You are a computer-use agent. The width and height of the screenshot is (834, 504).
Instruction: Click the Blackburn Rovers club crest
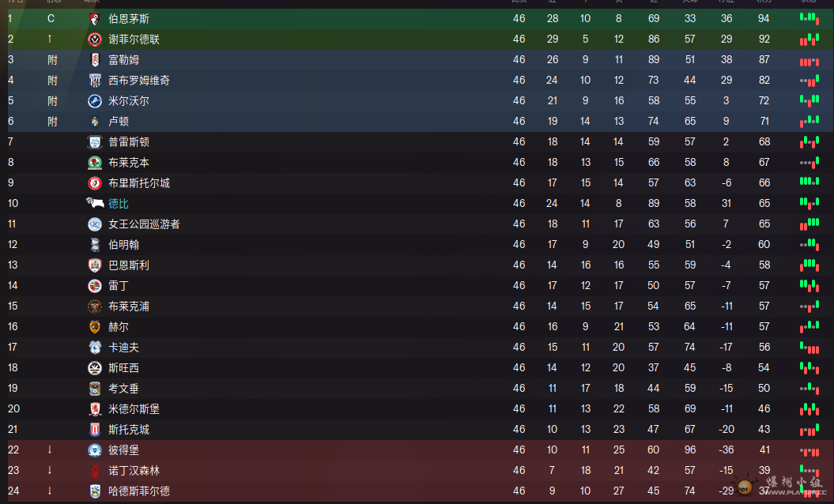(95, 163)
